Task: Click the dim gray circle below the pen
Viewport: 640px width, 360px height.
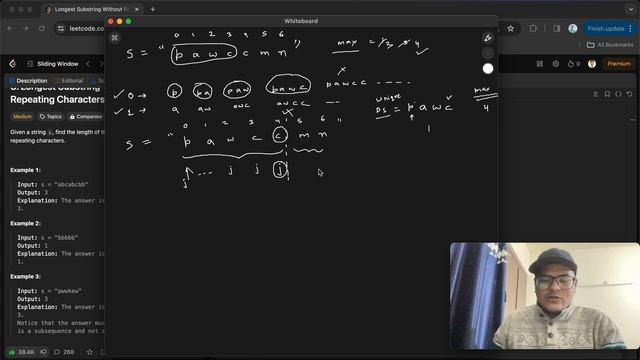Action: coord(488,53)
